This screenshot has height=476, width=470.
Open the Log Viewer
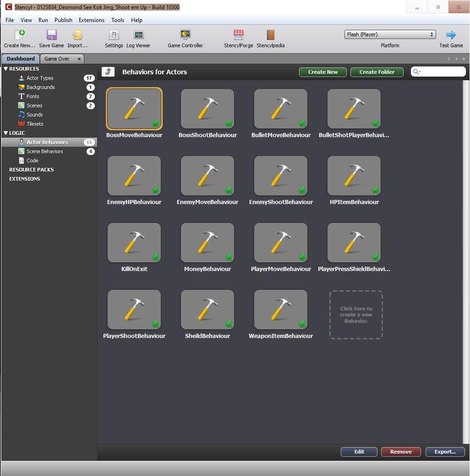(139, 35)
